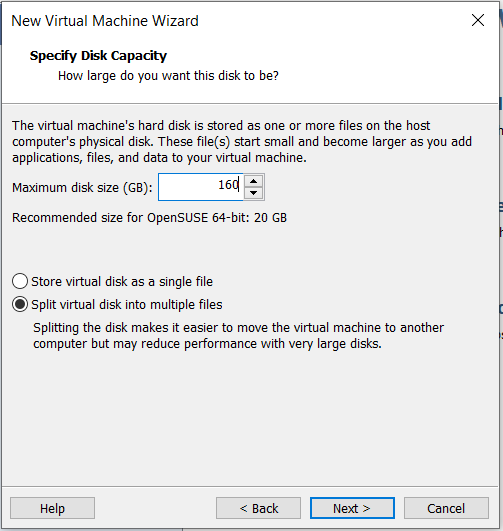
Task: Click the splitting the disk description paragraph
Action: tap(238, 336)
